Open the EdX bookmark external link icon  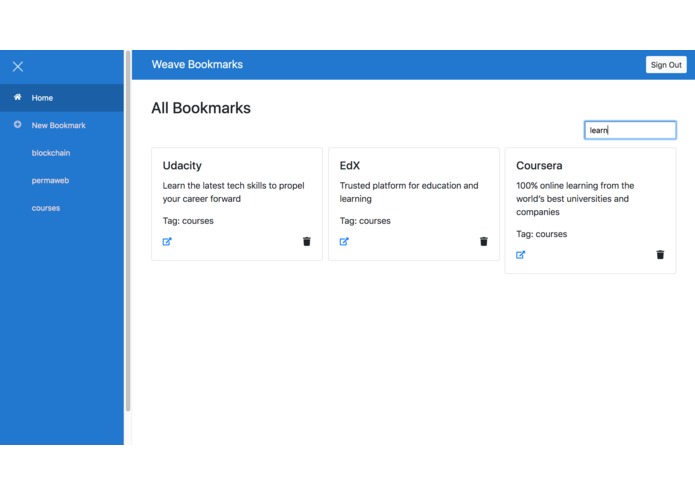point(344,241)
